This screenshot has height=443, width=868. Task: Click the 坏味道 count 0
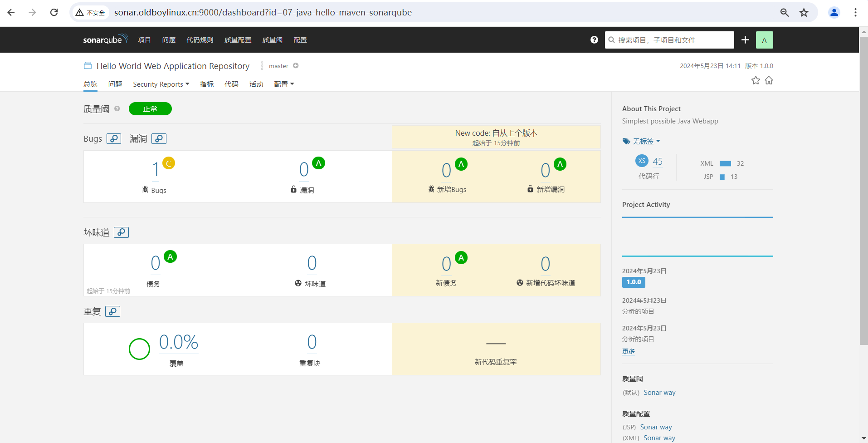click(312, 263)
